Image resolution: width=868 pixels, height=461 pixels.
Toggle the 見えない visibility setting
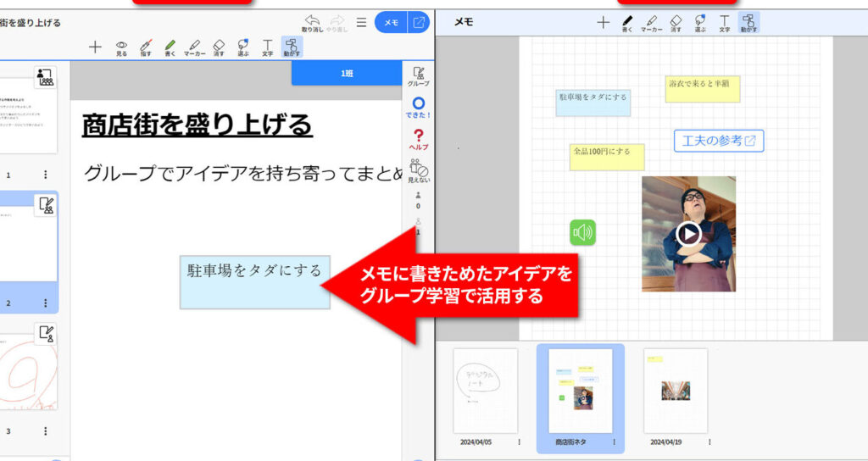click(x=418, y=171)
